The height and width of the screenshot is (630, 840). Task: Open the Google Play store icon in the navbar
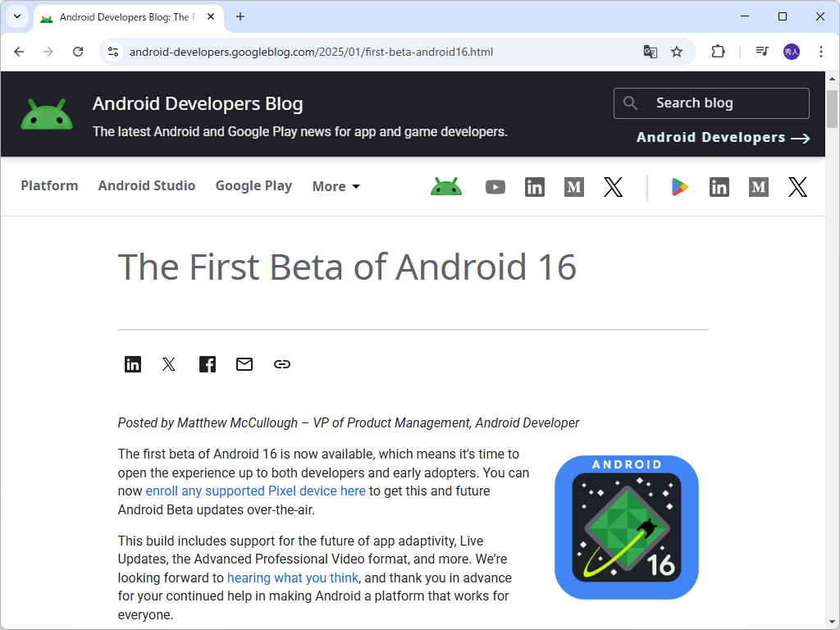point(679,187)
